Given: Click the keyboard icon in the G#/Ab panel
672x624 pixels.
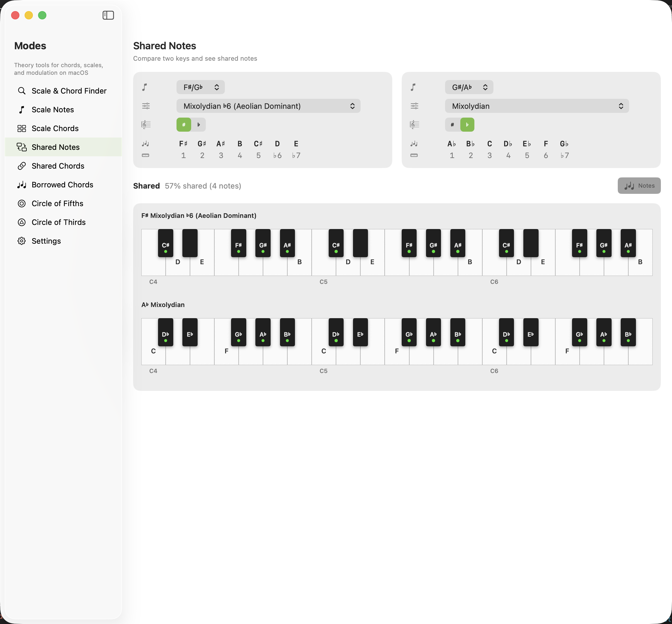Looking at the screenshot, I should [414, 156].
